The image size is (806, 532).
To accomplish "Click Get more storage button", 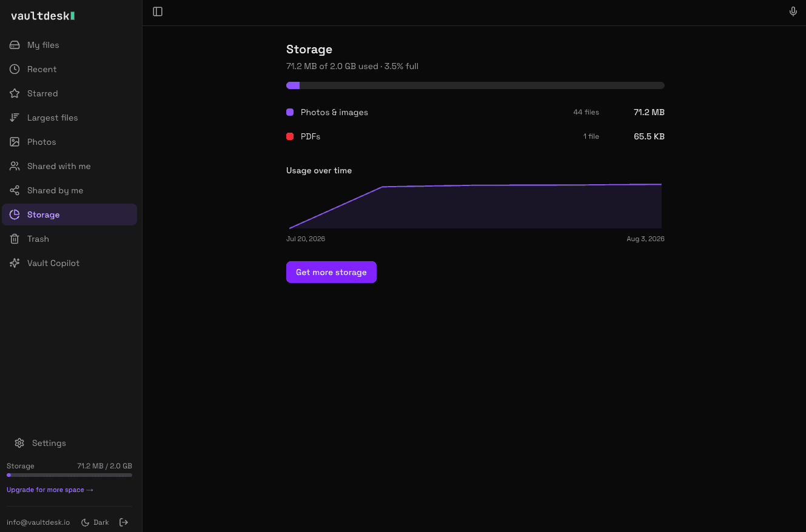I will [331, 272].
